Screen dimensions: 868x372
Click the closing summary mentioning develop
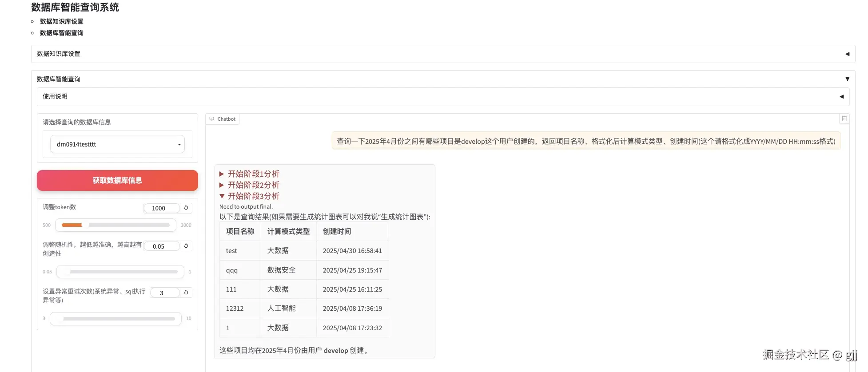pyautogui.click(x=294, y=350)
